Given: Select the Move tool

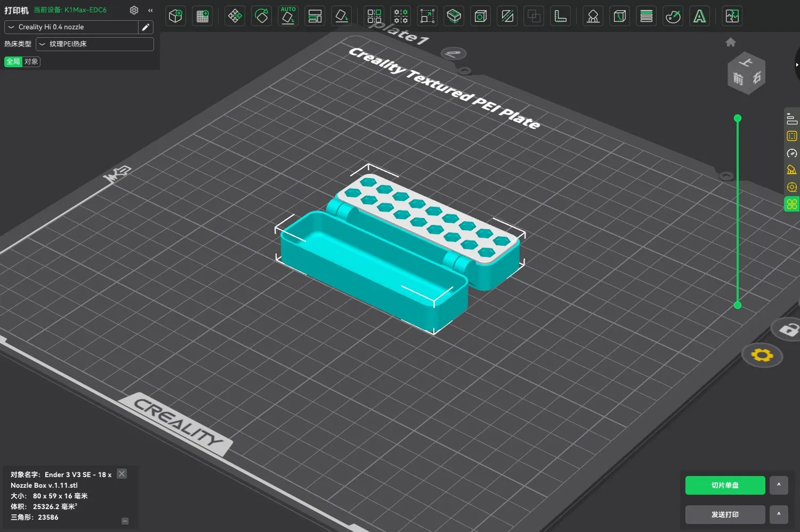Looking at the screenshot, I should click(x=235, y=16).
